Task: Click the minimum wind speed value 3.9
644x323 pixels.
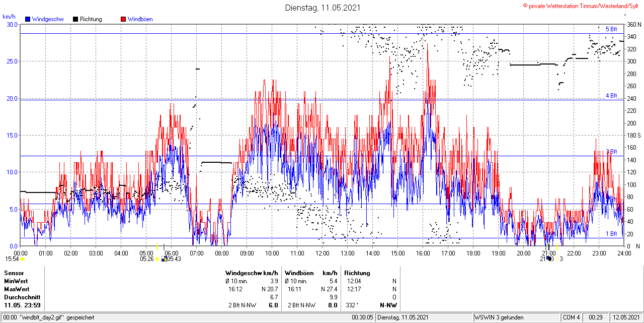Action: (274, 281)
